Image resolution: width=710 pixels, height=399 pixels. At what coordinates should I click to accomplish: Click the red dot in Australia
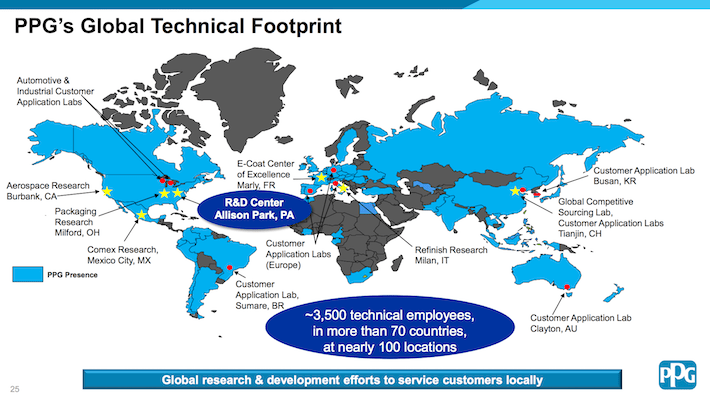(566, 287)
